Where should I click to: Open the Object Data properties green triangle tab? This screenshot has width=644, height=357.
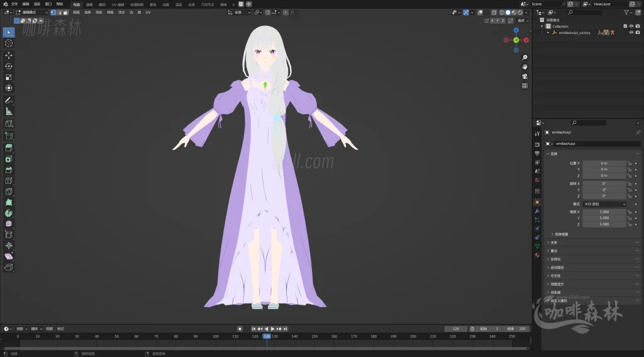pos(537,246)
